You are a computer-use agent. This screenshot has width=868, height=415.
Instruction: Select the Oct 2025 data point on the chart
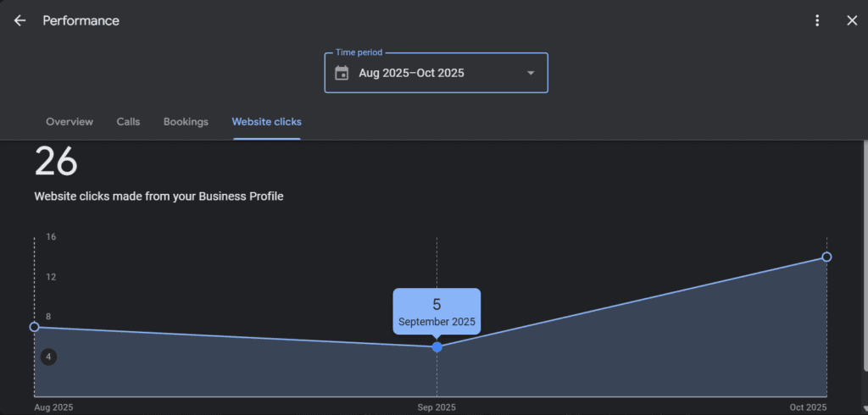[826, 257]
